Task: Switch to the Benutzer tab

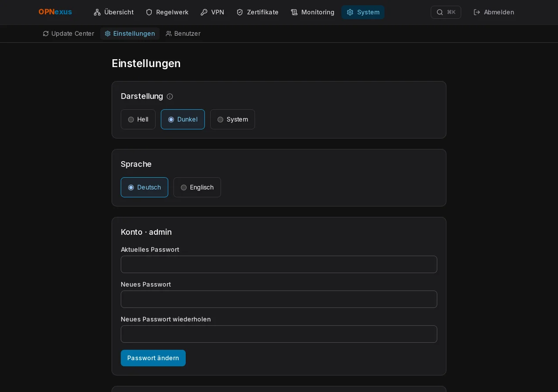Action: click(x=183, y=34)
